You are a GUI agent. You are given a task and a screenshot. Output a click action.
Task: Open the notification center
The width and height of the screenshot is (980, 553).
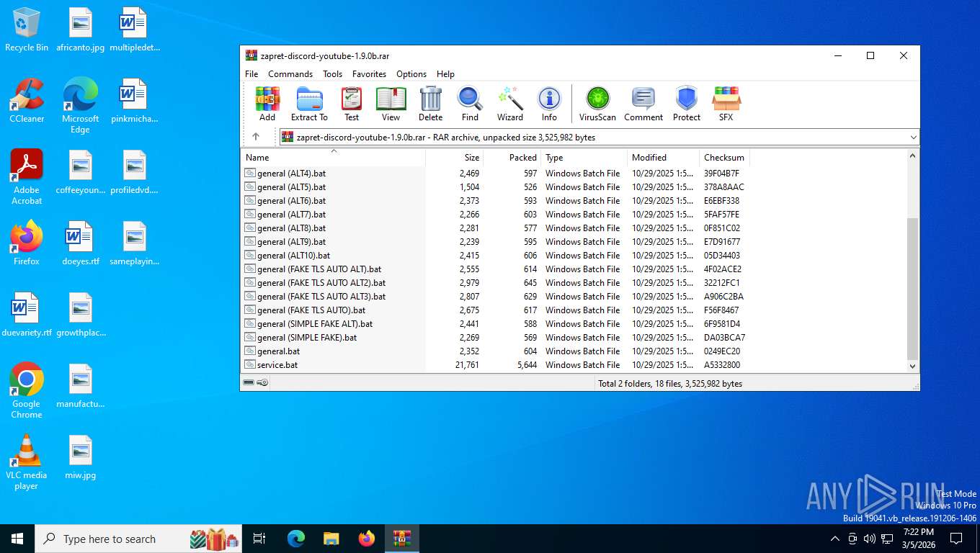[x=956, y=539]
